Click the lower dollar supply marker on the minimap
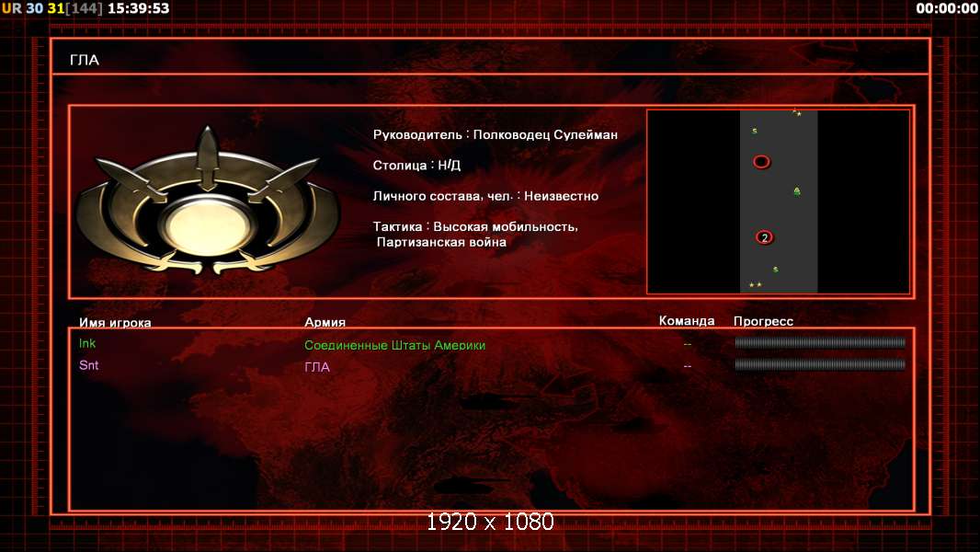This screenshot has width=980, height=552. point(775,270)
